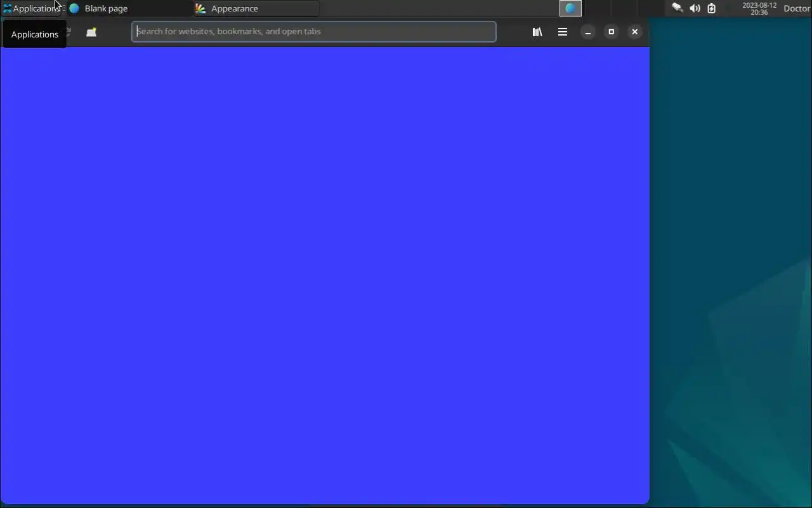Open the Applications menu in the panel

tap(32, 8)
